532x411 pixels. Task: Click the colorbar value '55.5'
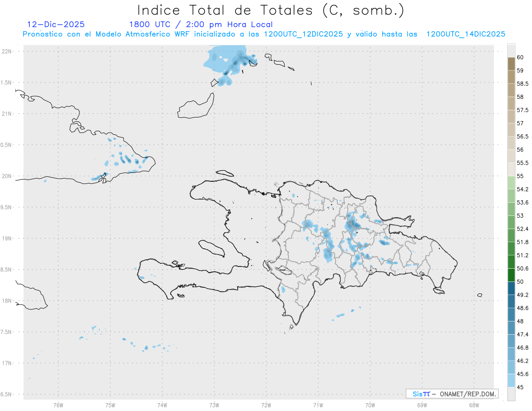(x=522, y=163)
